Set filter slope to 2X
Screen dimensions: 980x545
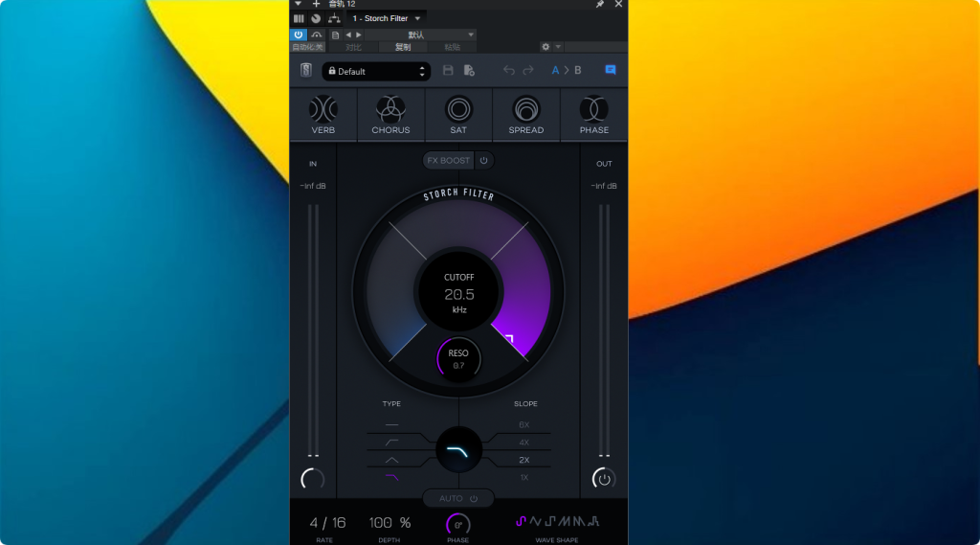tap(523, 460)
